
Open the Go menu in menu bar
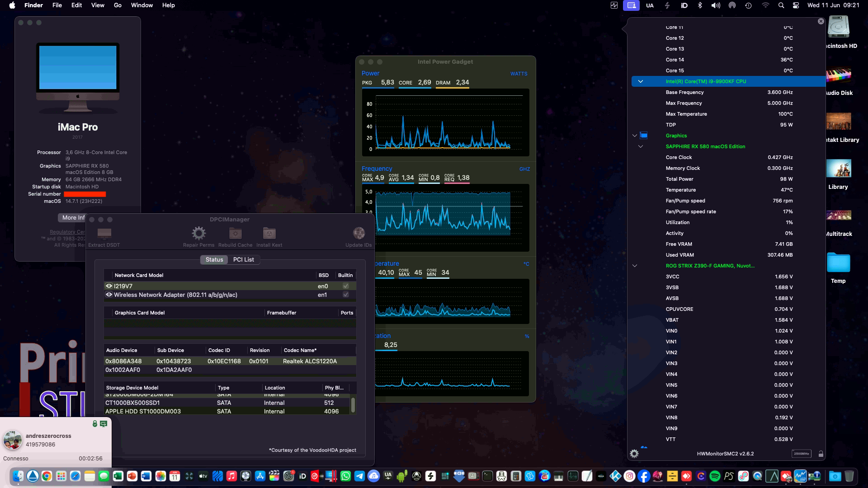click(x=117, y=5)
